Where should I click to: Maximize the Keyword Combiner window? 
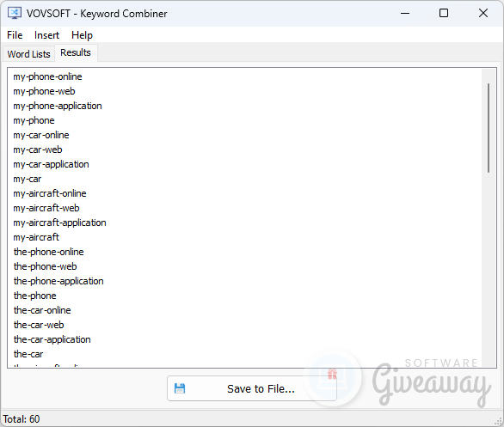tap(444, 13)
